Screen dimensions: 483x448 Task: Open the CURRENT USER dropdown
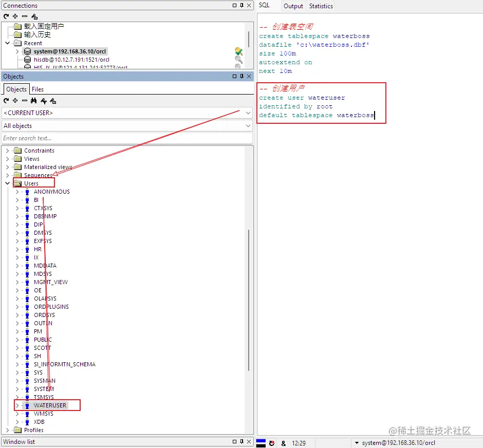click(x=248, y=113)
